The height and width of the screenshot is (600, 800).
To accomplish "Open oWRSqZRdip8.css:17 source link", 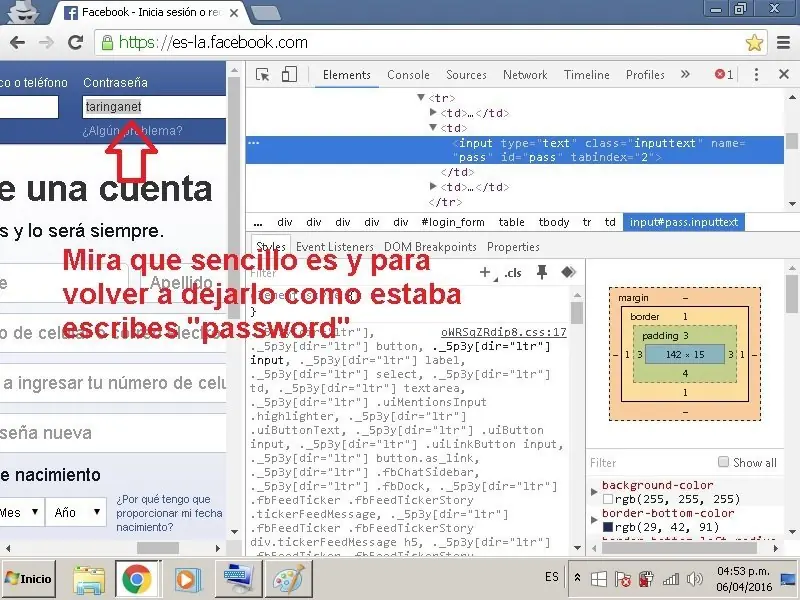I will [504, 332].
